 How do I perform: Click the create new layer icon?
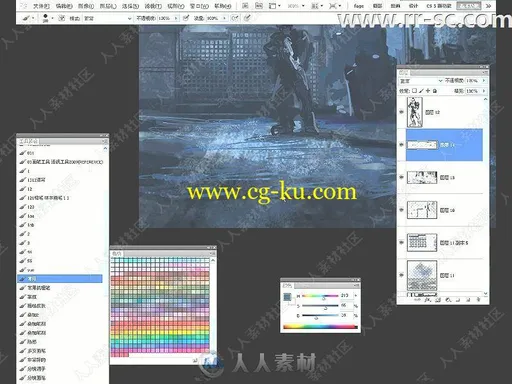[468, 300]
